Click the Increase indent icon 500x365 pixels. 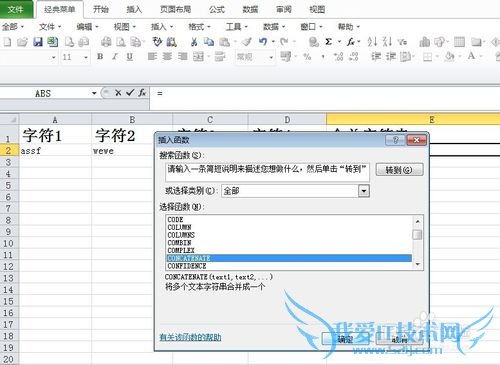pos(391,57)
